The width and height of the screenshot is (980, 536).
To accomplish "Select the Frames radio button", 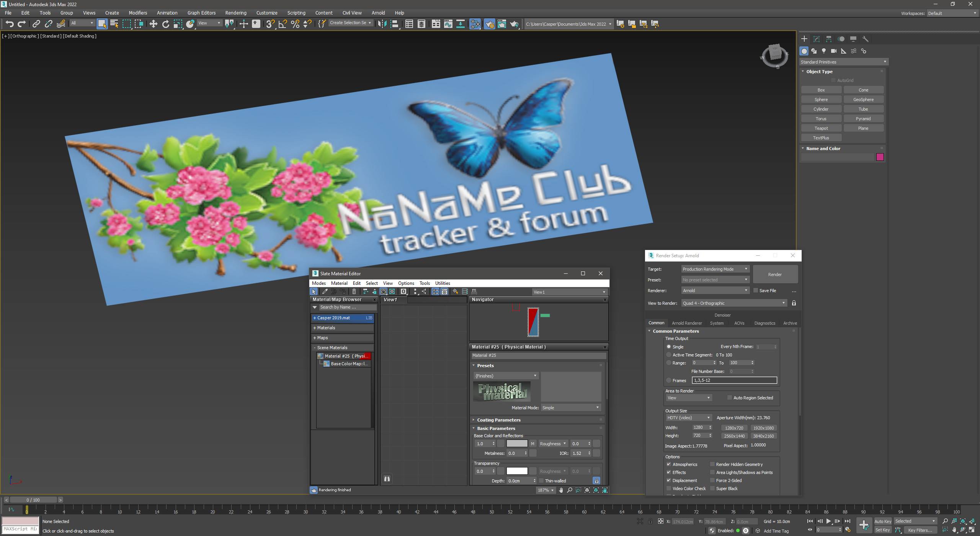I will [669, 381].
